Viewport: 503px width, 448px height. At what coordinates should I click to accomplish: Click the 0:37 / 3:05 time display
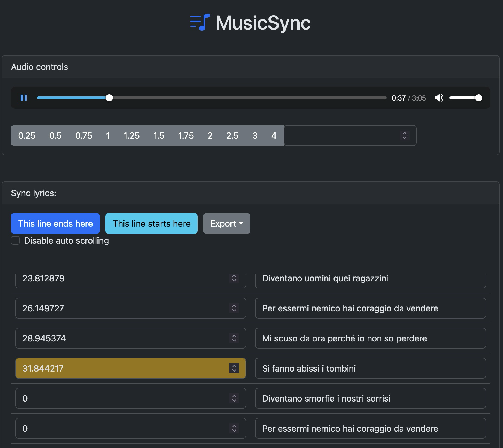409,98
